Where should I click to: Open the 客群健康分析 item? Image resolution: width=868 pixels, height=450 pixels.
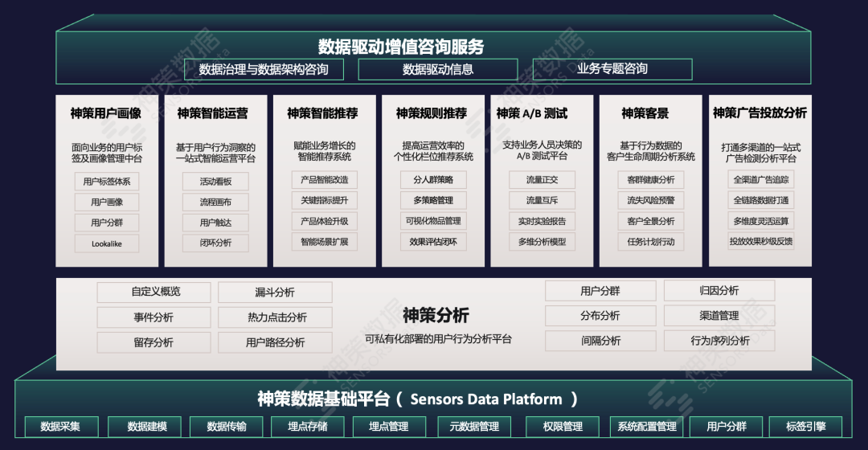651,180
